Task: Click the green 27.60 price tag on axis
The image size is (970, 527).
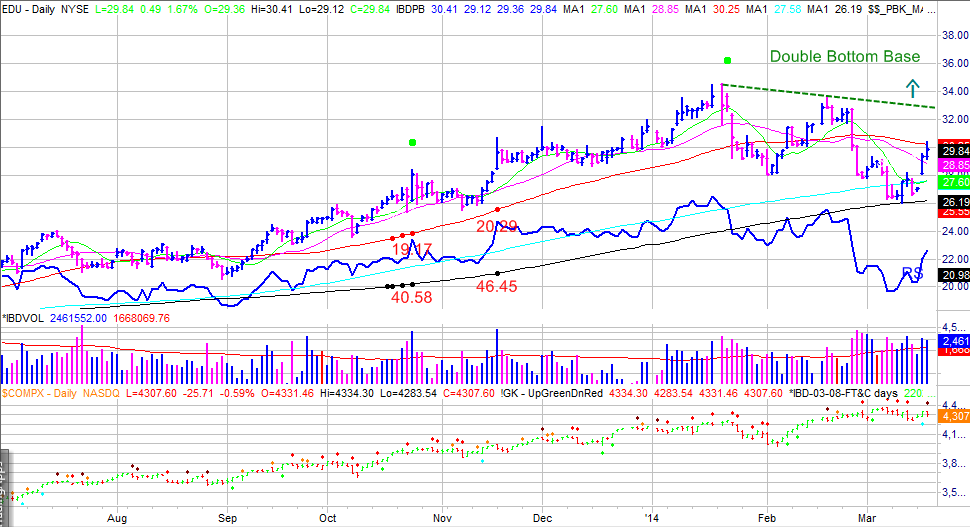Action: point(955,182)
